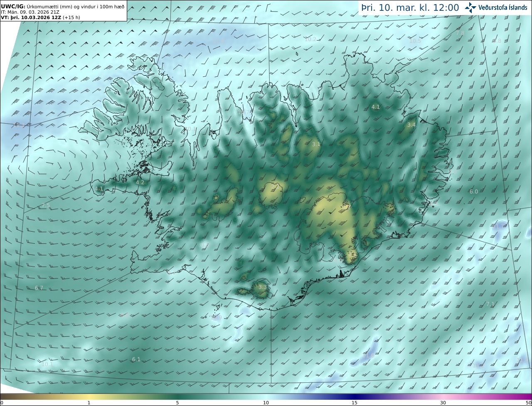Screen dimensions: 532x406
Task: Click the 3.1 value in north Iceland
Action: pyautogui.click(x=316, y=144)
